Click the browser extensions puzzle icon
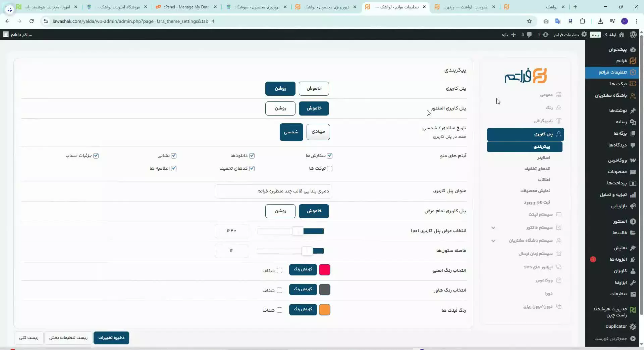Screen dimensions: 644x350 pyautogui.click(x=582, y=21)
